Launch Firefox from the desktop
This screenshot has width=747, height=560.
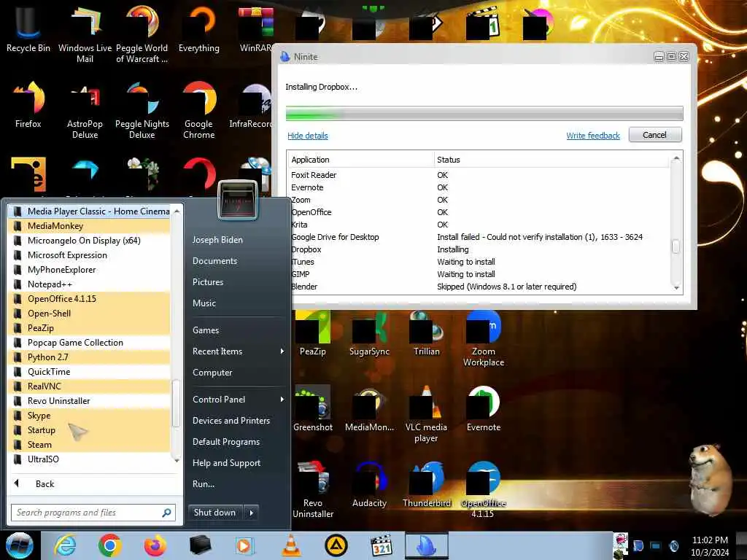click(x=28, y=105)
